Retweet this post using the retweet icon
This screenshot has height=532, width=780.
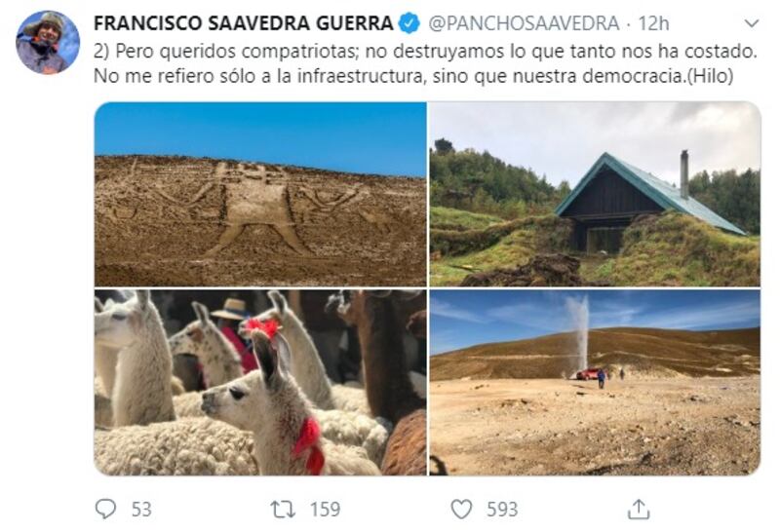coord(283,510)
